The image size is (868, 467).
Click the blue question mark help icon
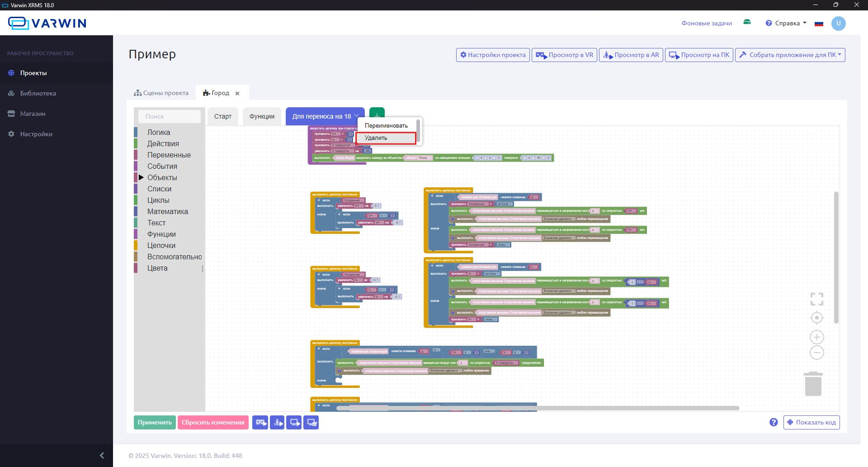774,422
